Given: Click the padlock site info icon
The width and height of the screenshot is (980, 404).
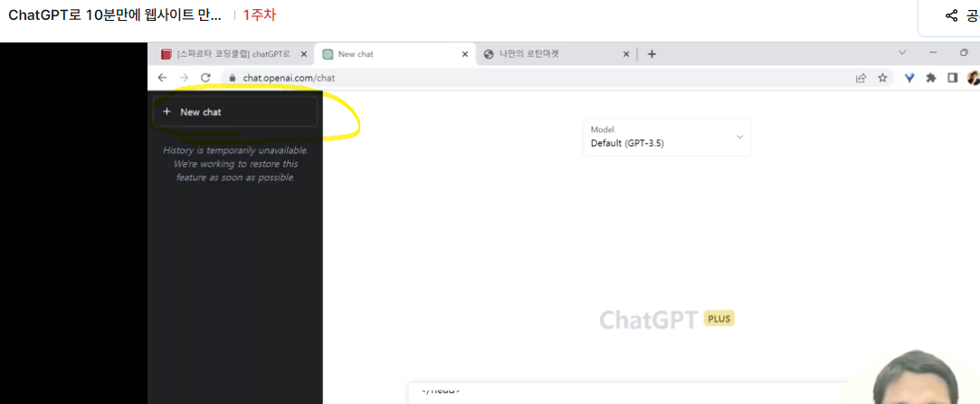Looking at the screenshot, I should tap(233, 78).
